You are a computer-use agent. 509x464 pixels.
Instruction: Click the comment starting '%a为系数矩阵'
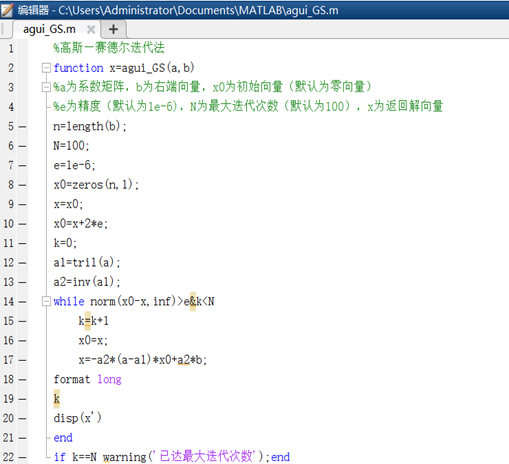212,87
